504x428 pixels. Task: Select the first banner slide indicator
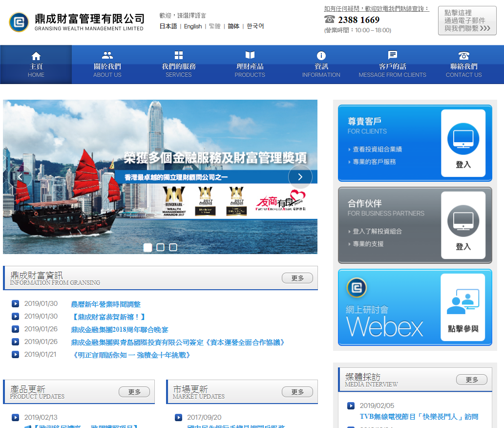(x=147, y=247)
